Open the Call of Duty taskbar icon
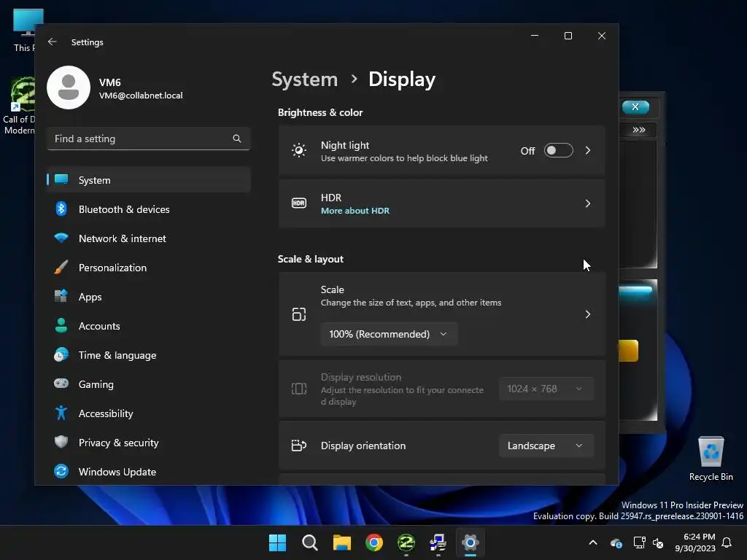 click(406, 542)
